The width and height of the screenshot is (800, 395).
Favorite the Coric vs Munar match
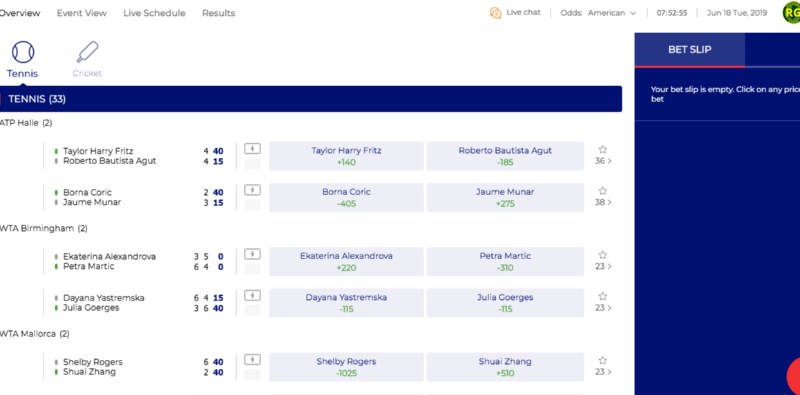(603, 191)
